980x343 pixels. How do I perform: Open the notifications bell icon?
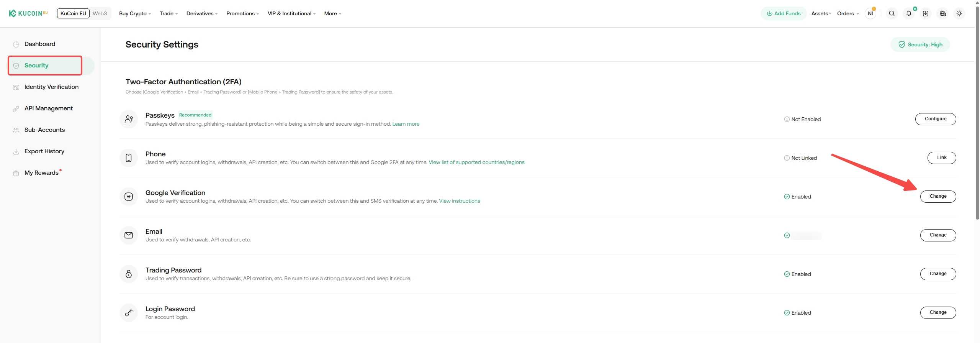pyautogui.click(x=908, y=13)
